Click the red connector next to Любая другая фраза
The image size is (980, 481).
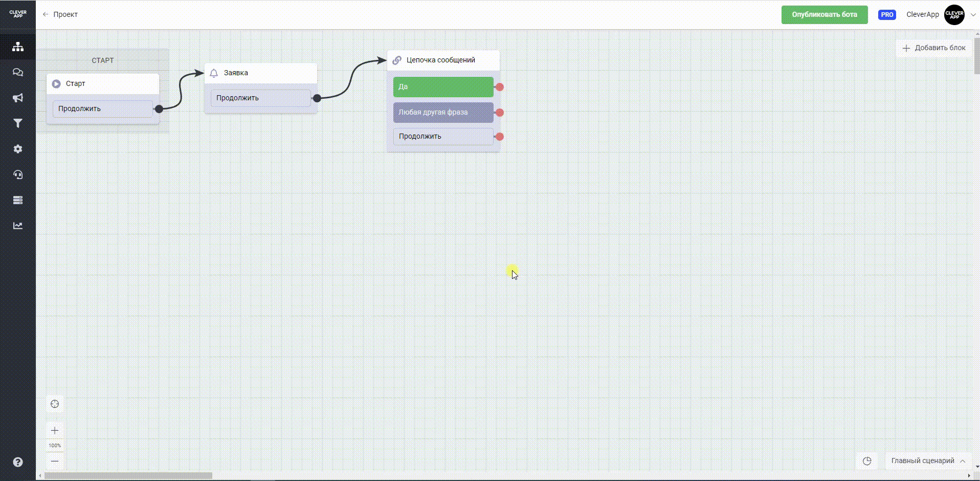tap(500, 113)
